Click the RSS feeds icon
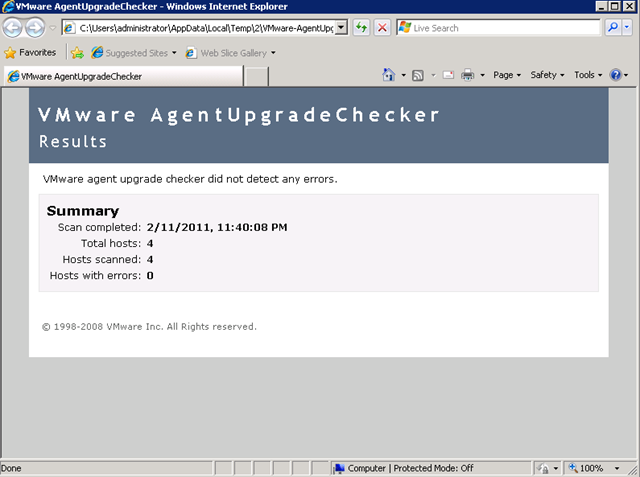Image resolution: width=640 pixels, height=477 pixels. [418, 75]
